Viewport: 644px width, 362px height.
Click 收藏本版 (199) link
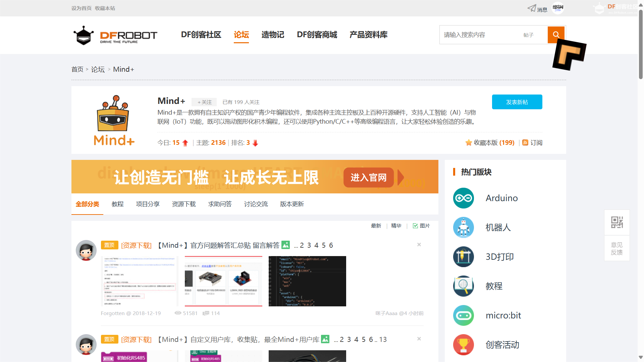tap(494, 142)
